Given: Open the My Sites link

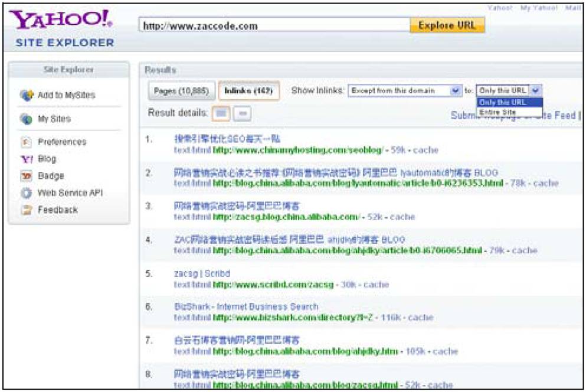Looking at the screenshot, I should pyautogui.click(x=54, y=119).
